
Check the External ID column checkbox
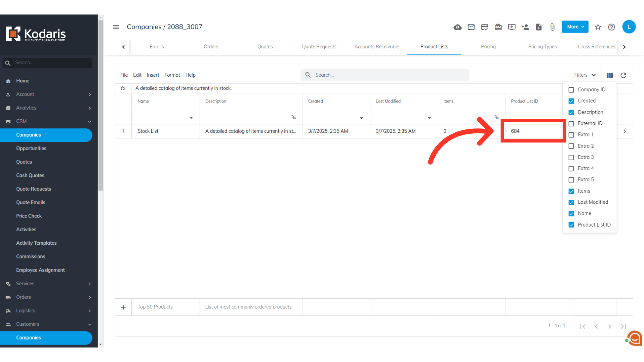(x=571, y=124)
